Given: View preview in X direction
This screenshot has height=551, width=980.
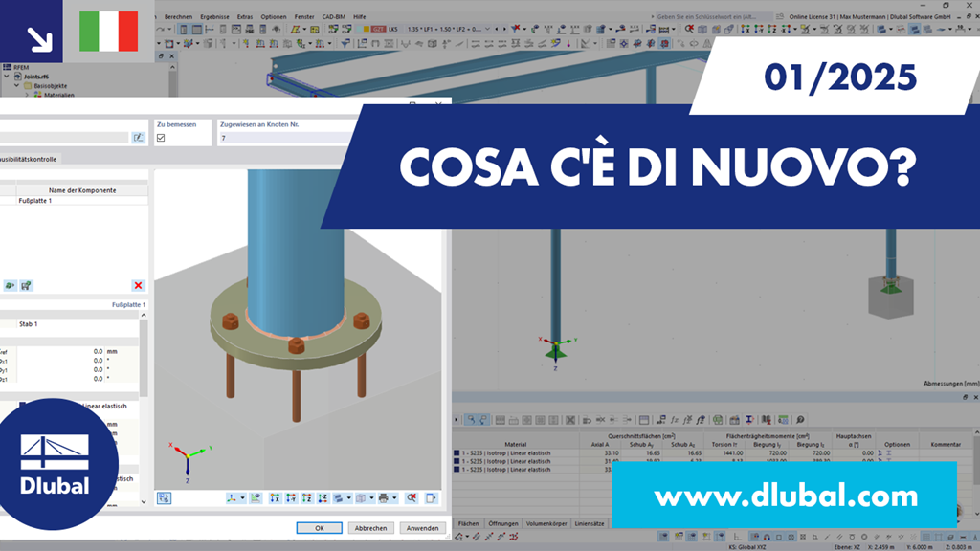Looking at the screenshot, I should click(x=275, y=497).
